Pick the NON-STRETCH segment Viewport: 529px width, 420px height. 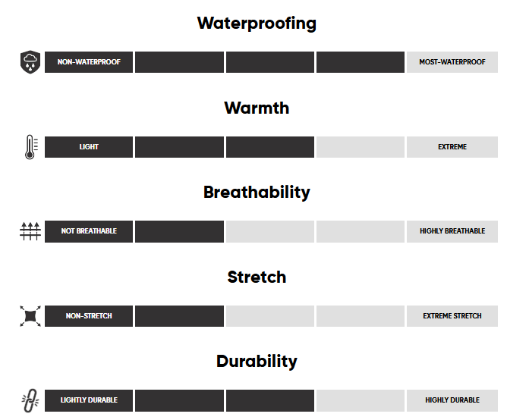pos(89,316)
